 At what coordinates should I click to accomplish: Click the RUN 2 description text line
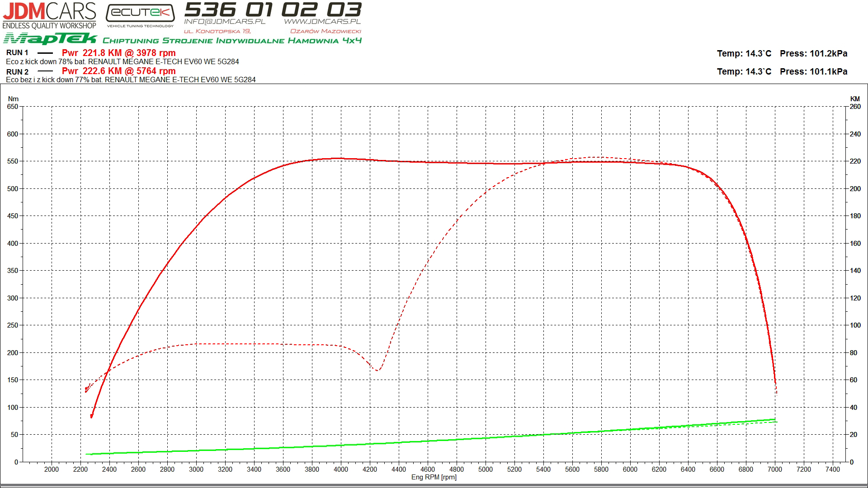(131, 80)
